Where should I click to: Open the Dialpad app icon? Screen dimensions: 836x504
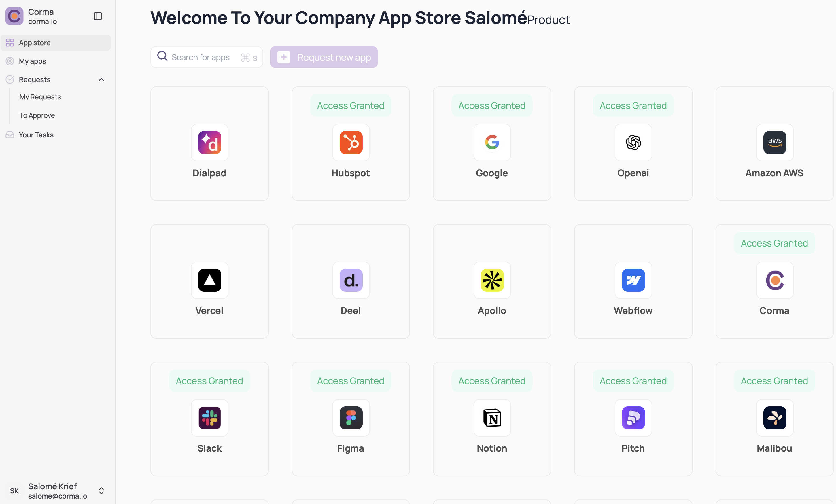pyautogui.click(x=209, y=143)
